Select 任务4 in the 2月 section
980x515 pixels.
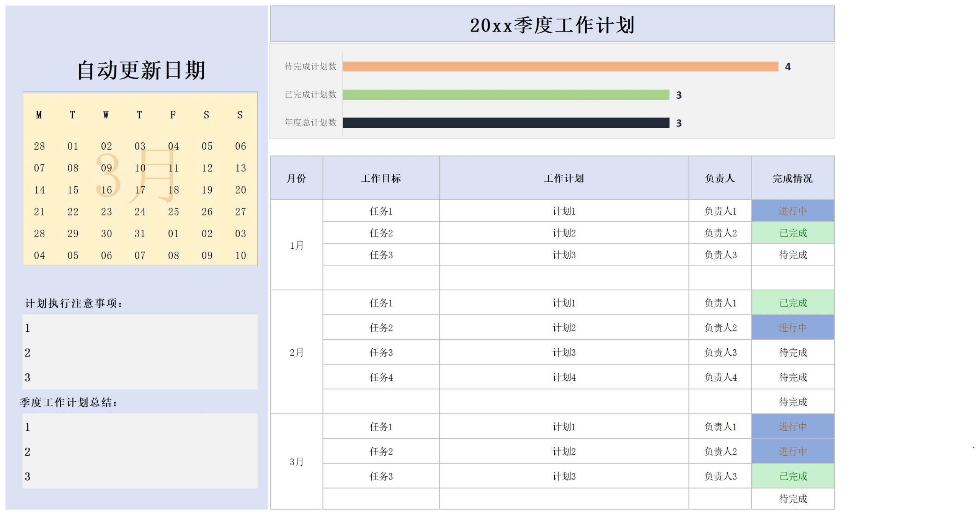[x=381, y=377]
